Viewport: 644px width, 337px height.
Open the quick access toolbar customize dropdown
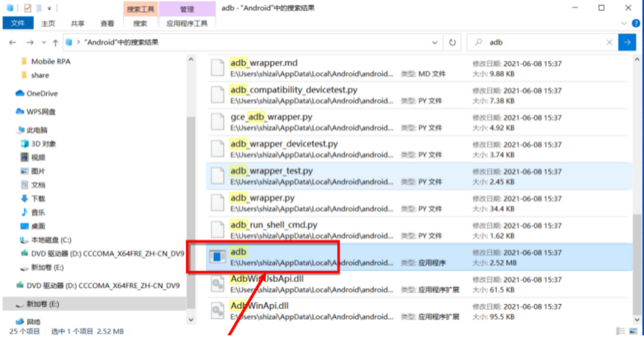coord(49,8)
